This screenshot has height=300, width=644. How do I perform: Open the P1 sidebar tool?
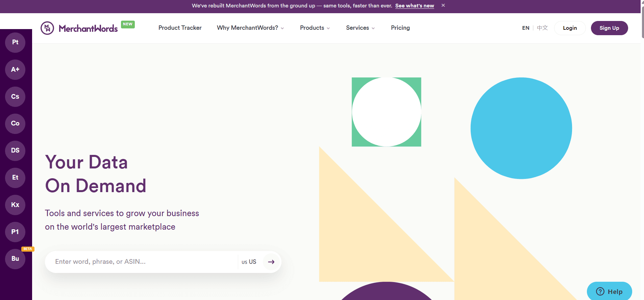tap(15, 232)
